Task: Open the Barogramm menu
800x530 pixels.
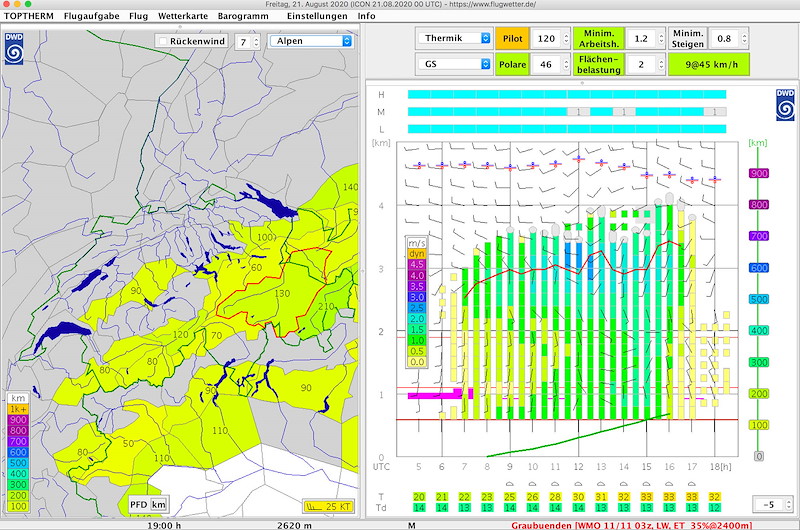Action: (x=243, y=16)
